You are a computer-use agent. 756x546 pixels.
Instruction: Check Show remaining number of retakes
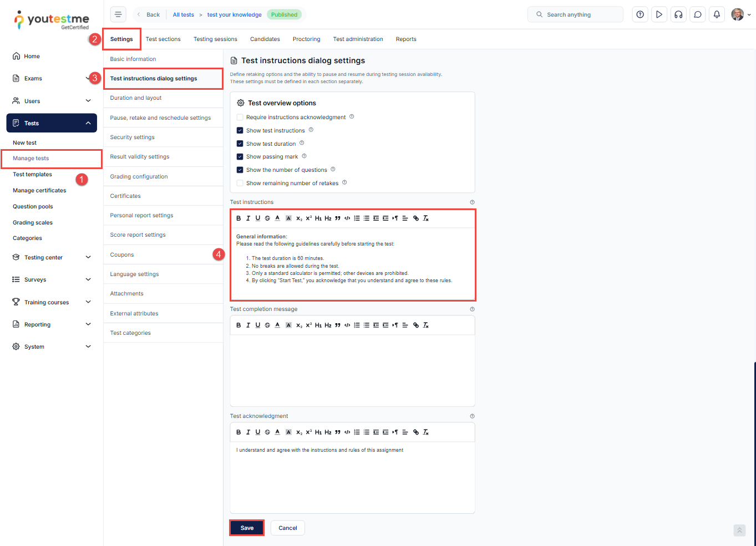pos(240,183)
